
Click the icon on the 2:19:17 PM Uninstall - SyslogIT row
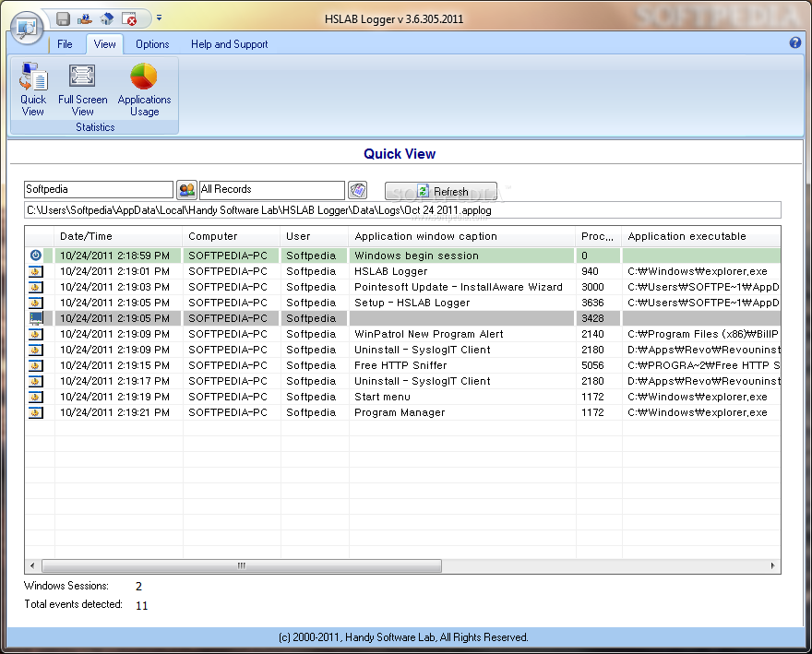click(36, 381)
